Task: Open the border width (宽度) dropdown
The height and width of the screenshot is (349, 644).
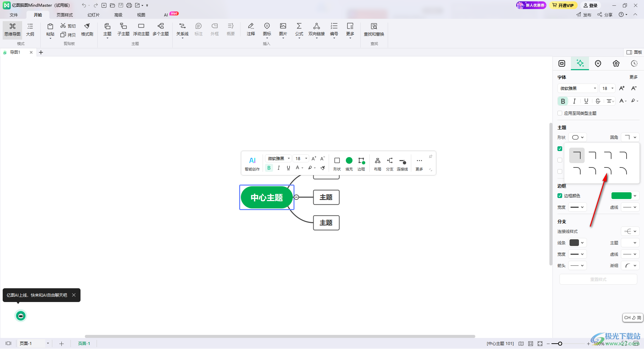Action: 578,207
